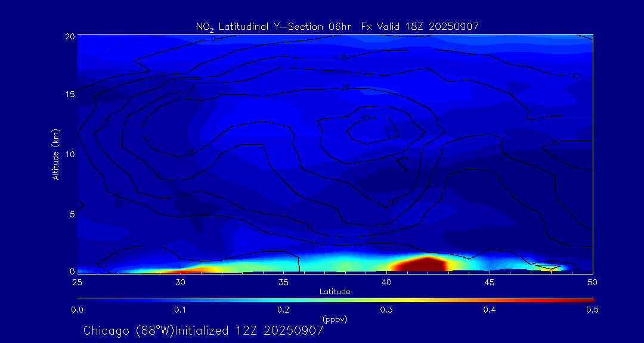Click the 0.0 label on the colorbar

(x=77, y=310)
